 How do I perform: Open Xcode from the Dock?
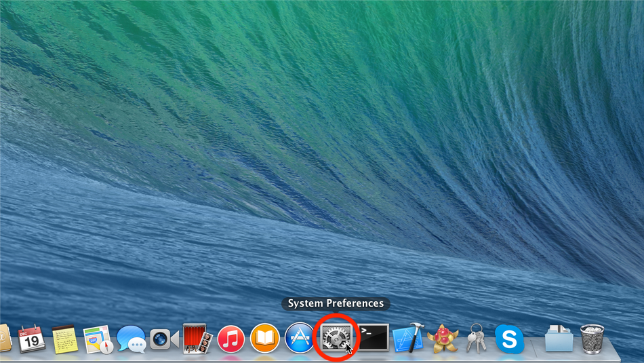point(408,338)
